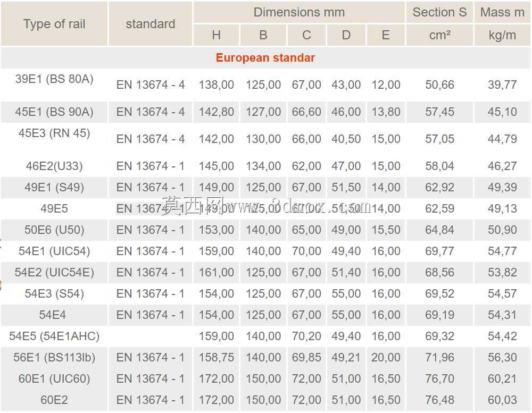Click mass value '60,03'
The height and width of the screenshot is (413, 532).
click(502, 400)
